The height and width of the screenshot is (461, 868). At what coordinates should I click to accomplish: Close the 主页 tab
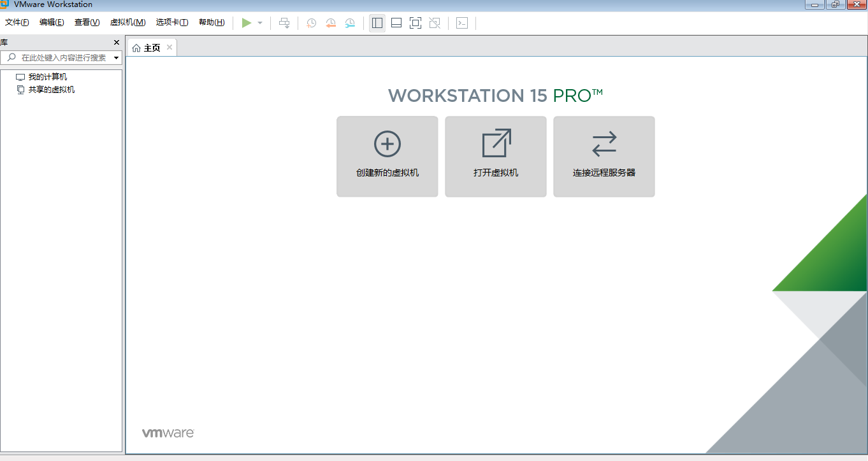pyautogui.click(x=170, y=47)
